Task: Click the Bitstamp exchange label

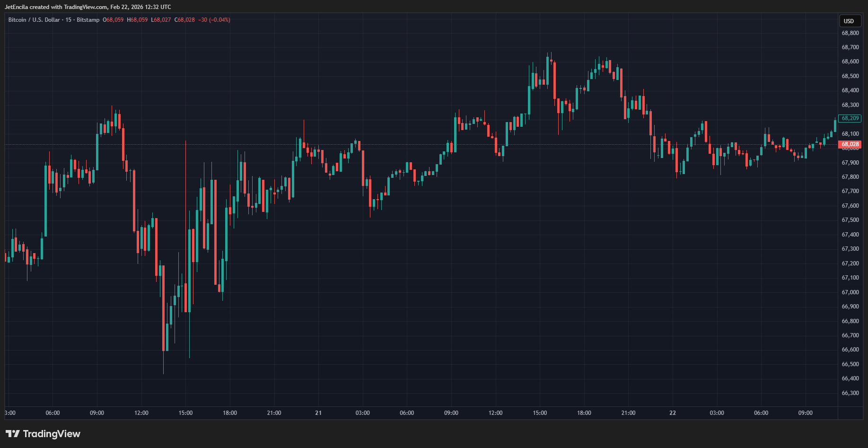Action: pos(88,20)
